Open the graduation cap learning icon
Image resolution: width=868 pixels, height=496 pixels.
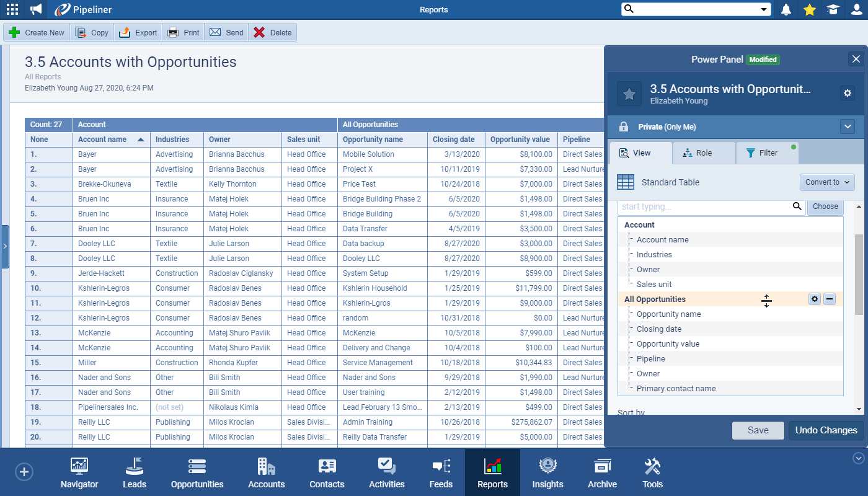pos(833,9)
